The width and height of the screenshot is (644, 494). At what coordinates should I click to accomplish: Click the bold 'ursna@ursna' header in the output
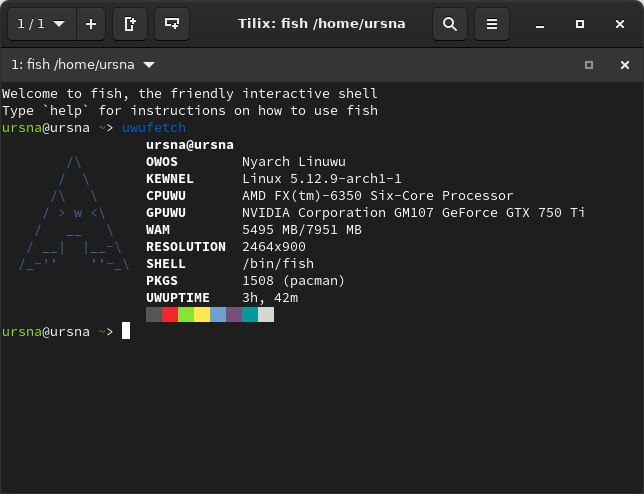click(x=190, y=145)
